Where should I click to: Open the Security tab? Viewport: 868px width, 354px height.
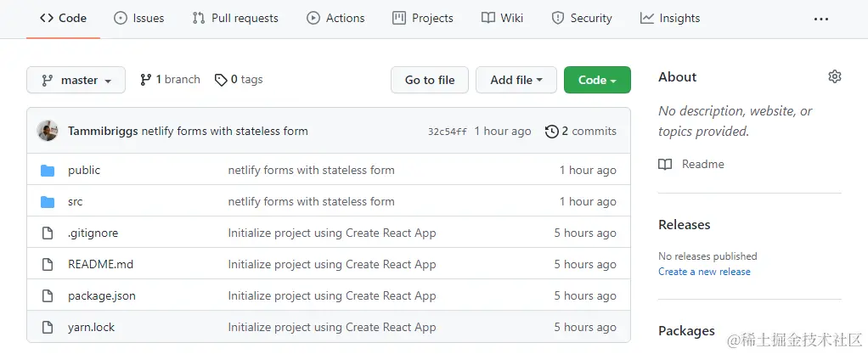[x=582, y=19]
